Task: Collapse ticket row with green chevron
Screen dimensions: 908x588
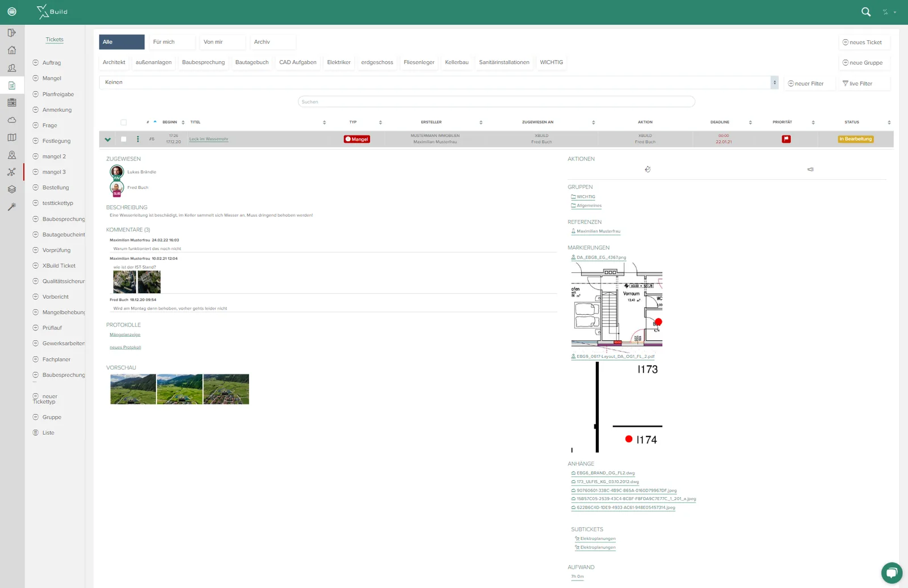Action: (x=108, y=139)
